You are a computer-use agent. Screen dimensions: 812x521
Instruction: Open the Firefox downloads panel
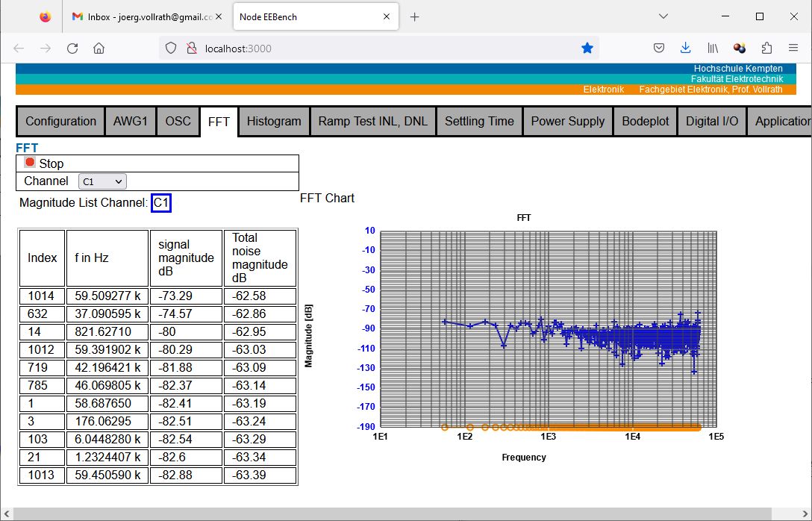(685, 49)
